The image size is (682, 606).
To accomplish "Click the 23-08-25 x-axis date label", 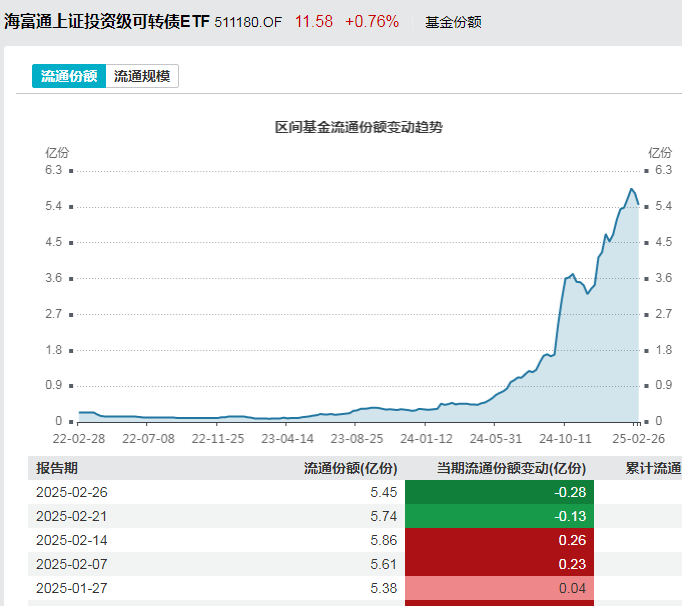I will tap(357, 439).
